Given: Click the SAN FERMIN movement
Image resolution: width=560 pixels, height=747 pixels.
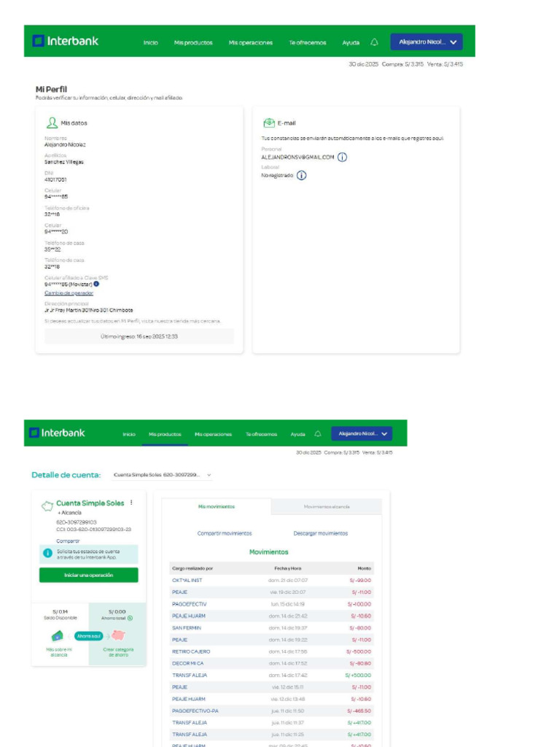Looking at the screenshot, I should coord(271,628).
